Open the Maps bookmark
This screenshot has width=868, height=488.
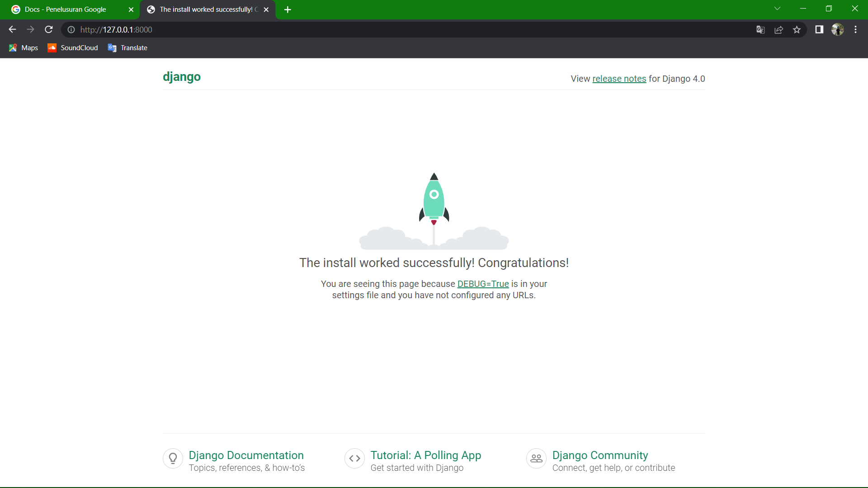coord(24,48)
